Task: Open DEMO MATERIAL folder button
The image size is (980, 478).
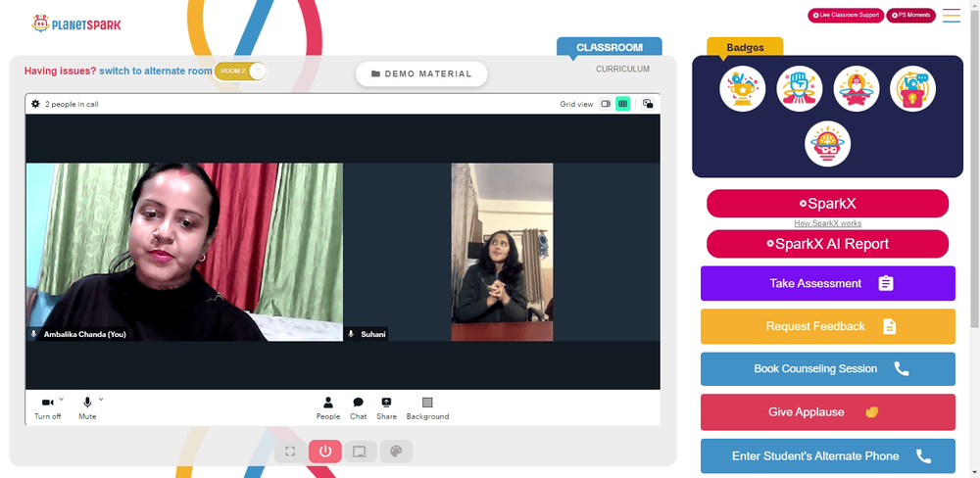Action: point(421,73)
